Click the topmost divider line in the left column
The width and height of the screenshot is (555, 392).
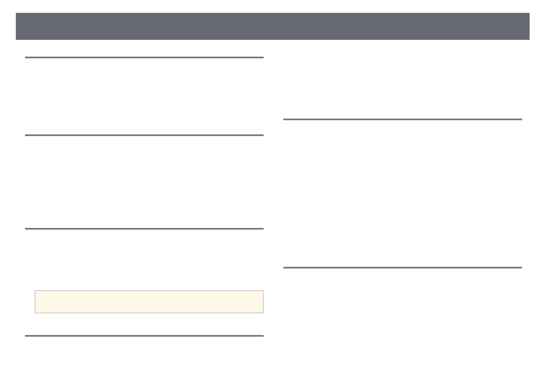(144, 58)
